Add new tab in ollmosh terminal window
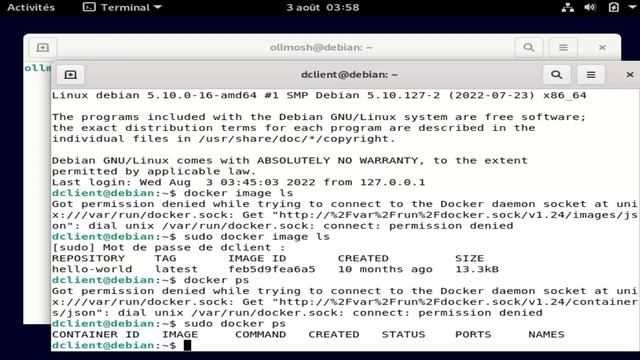This screenshot has height=360, width=640. point(43,47)
